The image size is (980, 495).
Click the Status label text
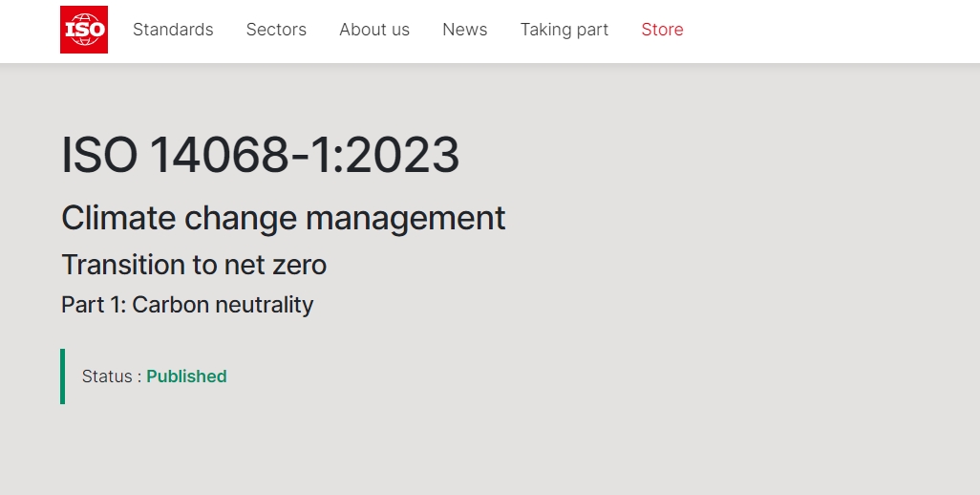coord(107,377)
